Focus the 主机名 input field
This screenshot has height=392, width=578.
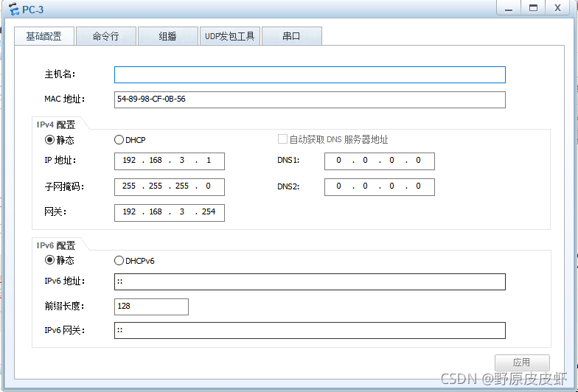(x=310, y=75)
